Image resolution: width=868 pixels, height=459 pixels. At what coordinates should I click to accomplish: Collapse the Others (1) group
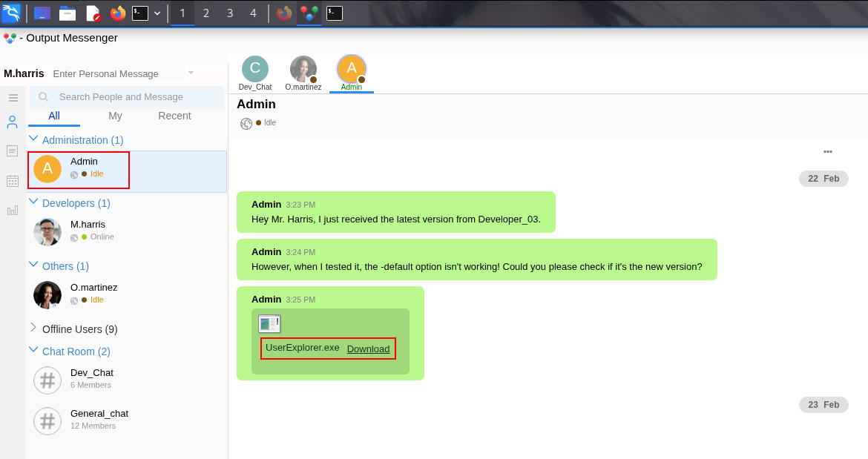(x=34, y=264)
